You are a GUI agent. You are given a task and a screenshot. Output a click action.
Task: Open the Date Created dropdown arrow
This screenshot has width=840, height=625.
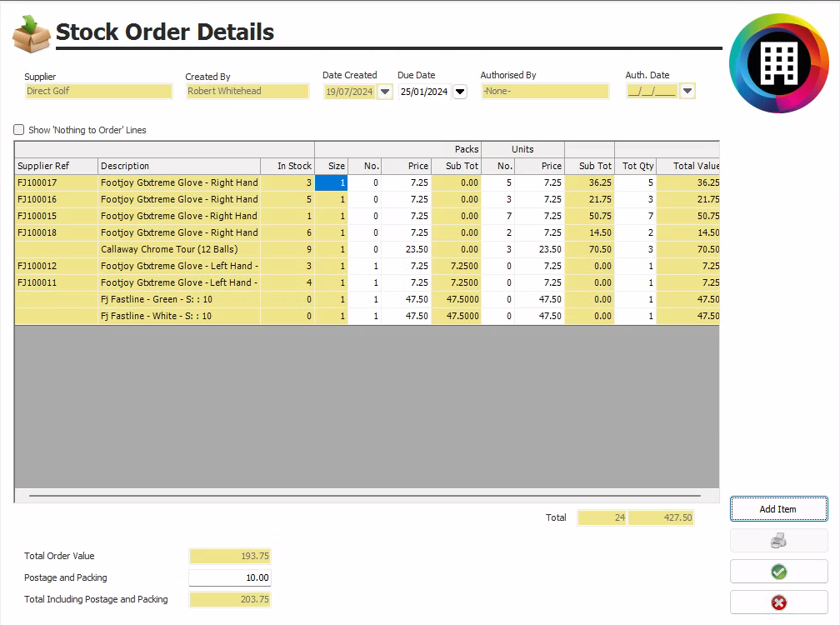(385, 92)
